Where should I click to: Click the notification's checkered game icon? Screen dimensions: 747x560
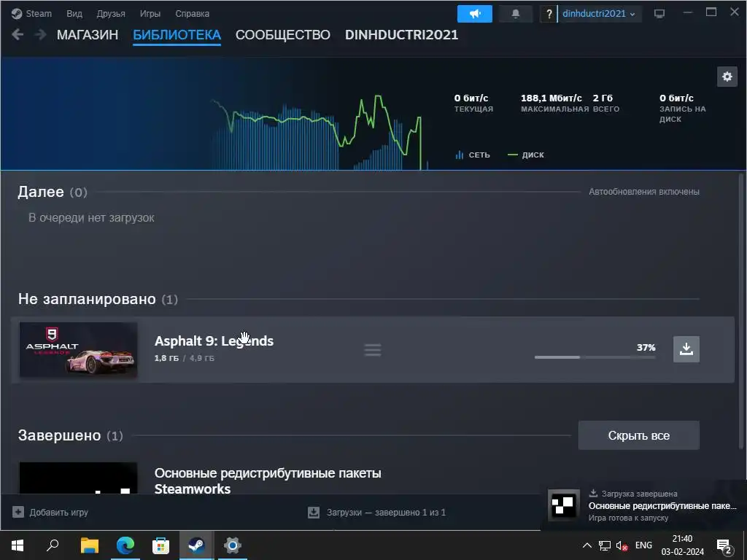point(564,505)
